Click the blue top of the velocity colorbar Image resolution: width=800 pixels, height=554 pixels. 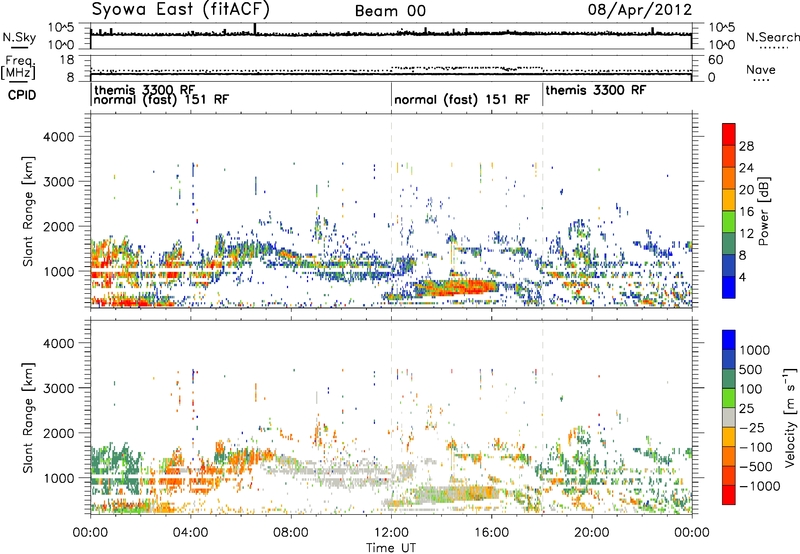729,340
